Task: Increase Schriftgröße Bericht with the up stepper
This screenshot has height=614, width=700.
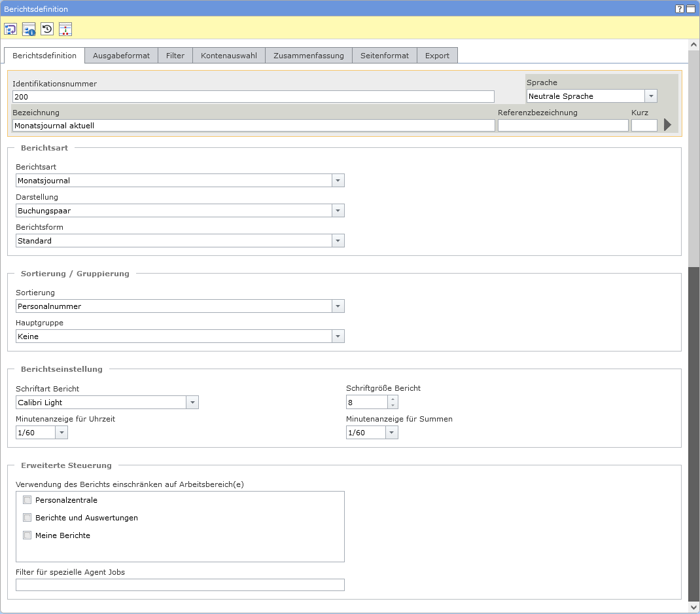Action: 393,399
